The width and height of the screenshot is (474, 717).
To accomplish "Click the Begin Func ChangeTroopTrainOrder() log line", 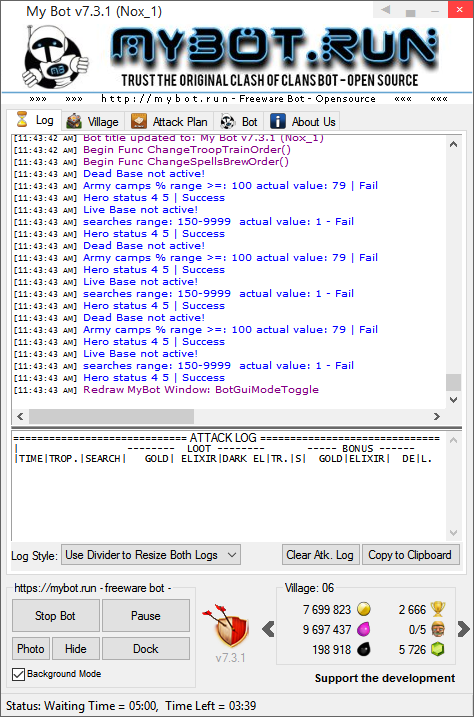I will click(x=186, y=150).
